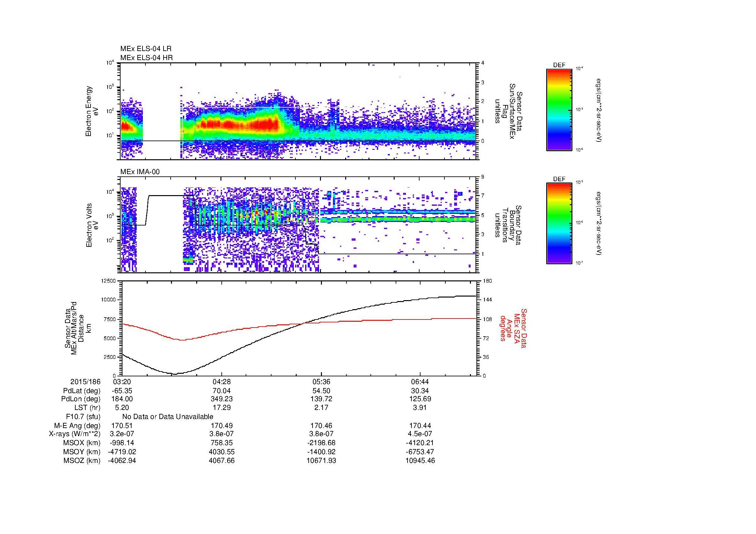Screen dimensions: 756x534
Task: Click the 'MEx IMA-00' panel title
Action: click(x=140, y=172)
